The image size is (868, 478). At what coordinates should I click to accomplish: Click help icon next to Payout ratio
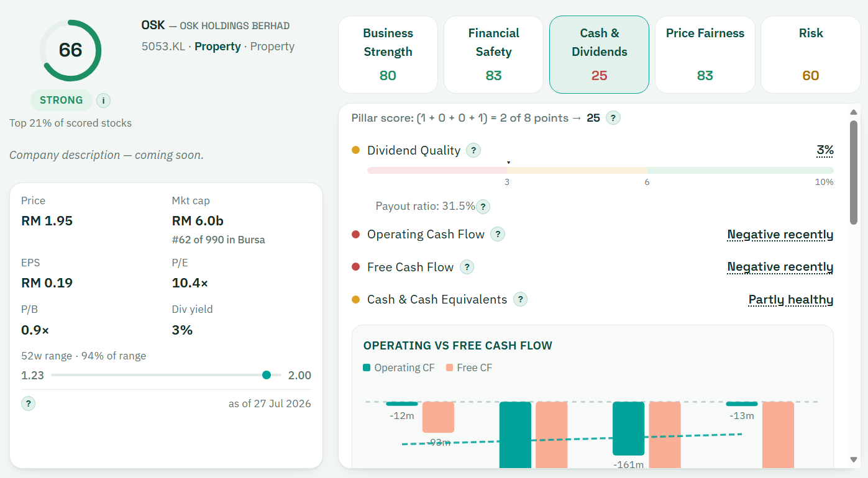point(483,207)
